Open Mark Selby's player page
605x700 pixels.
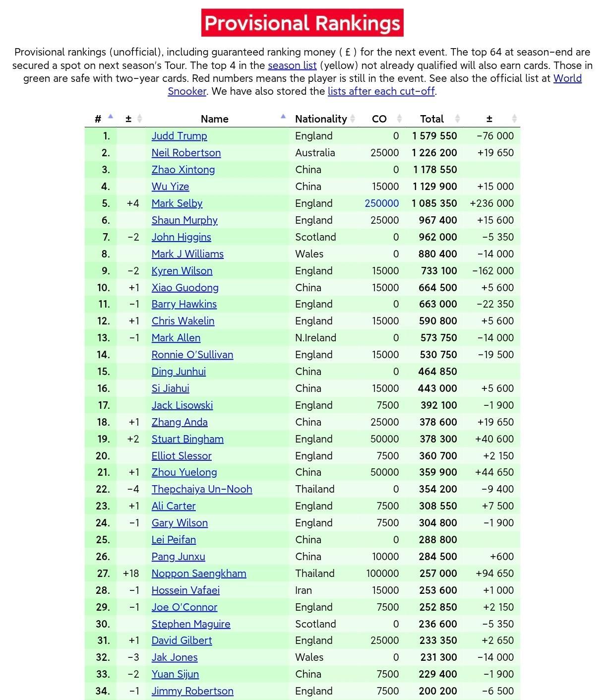(x=177, y=203)
